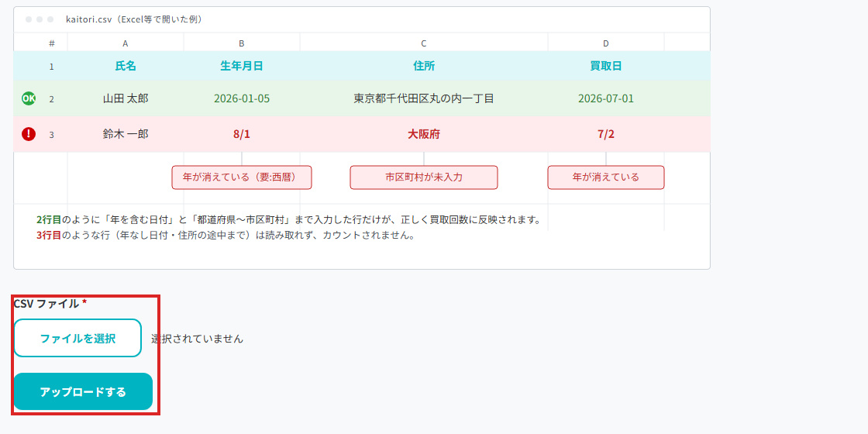Click the 選択されていません file status text
Viewport: 868px width, 434px height.
[197, 339]
